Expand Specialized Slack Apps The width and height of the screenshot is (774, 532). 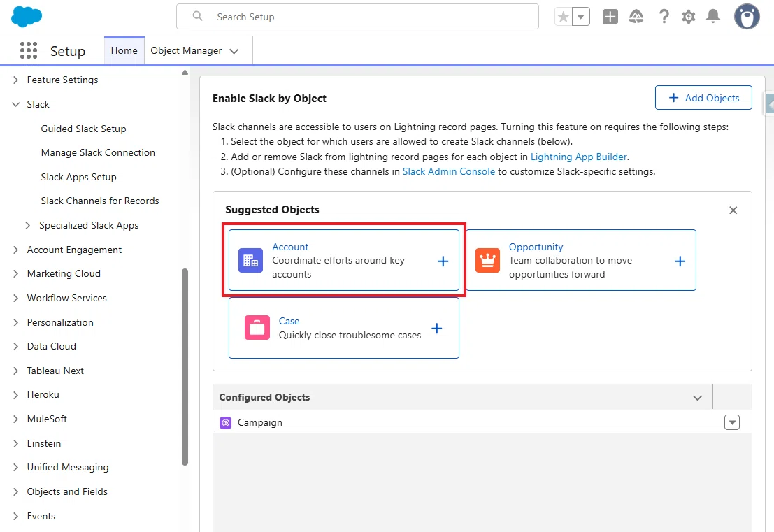coord(28,226)
